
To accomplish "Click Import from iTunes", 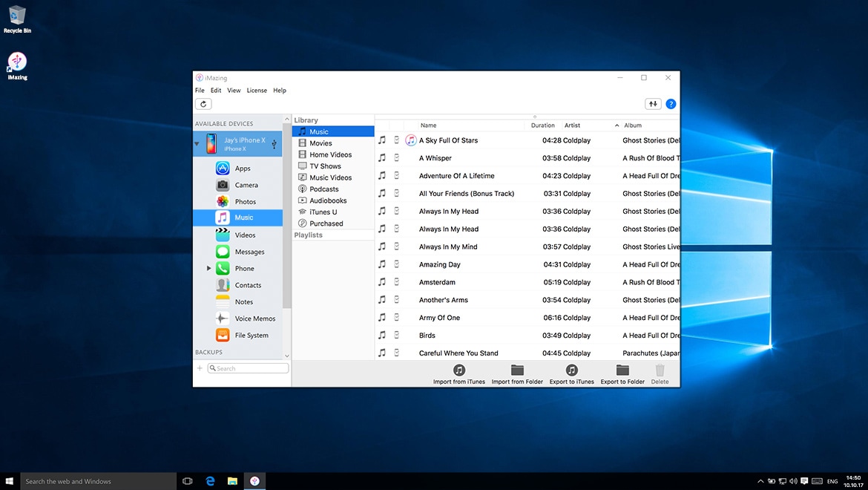I will tap(458, 373).
